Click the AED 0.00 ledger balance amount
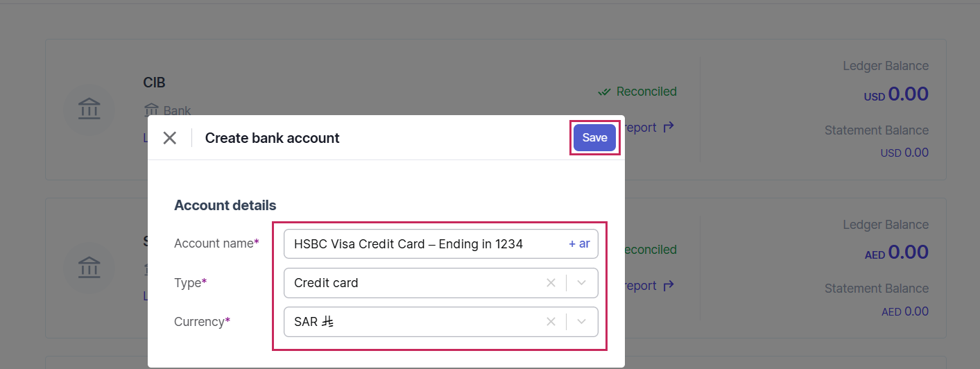The width and height of the screenshot is (980, 369). point(896,252)
